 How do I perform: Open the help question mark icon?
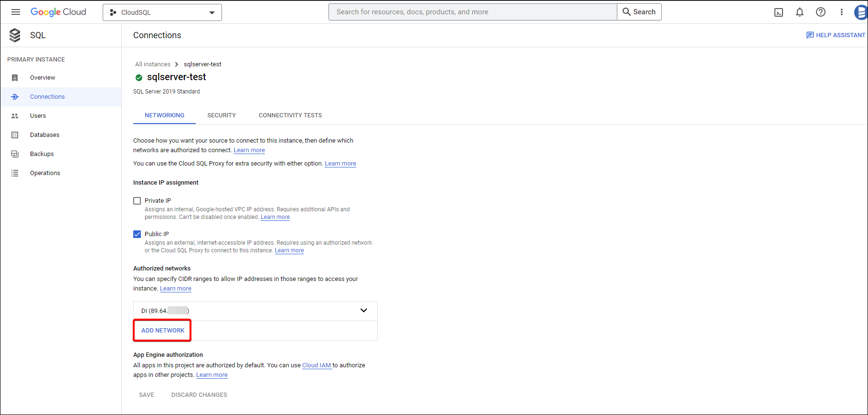pyautogui.click(x=821, y=12)
